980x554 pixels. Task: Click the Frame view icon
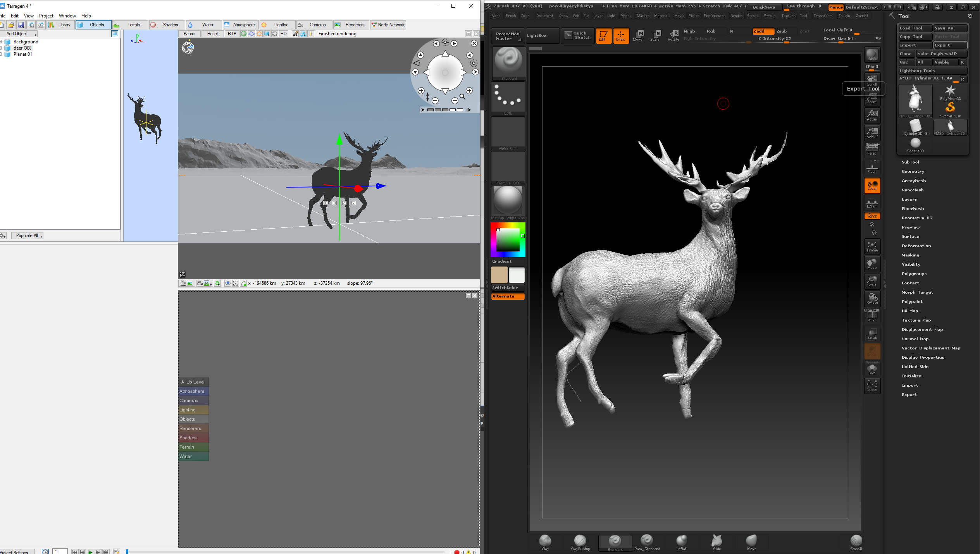[x=872, y=246]
